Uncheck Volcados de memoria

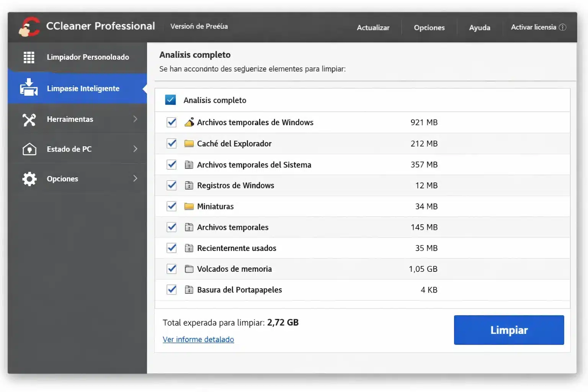pos(171,269)
